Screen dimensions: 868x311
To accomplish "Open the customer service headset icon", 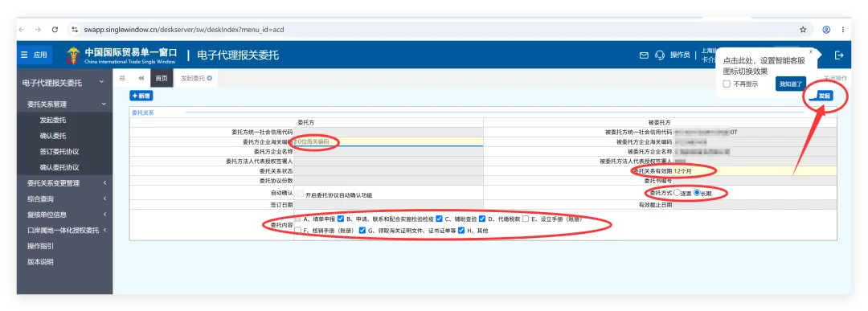I will pyautogui.click(x=659, y=55).
